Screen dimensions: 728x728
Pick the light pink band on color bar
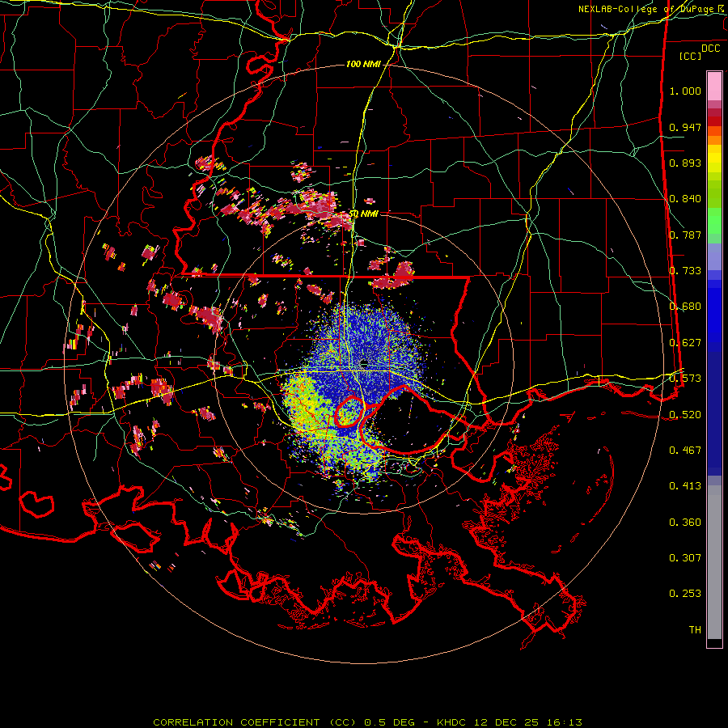tap(714, 87)
